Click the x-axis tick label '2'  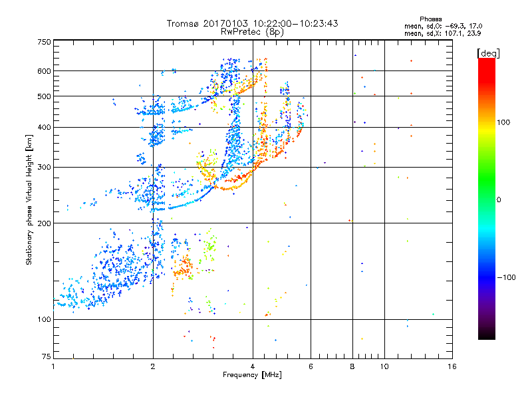click(x=153, y=366)
